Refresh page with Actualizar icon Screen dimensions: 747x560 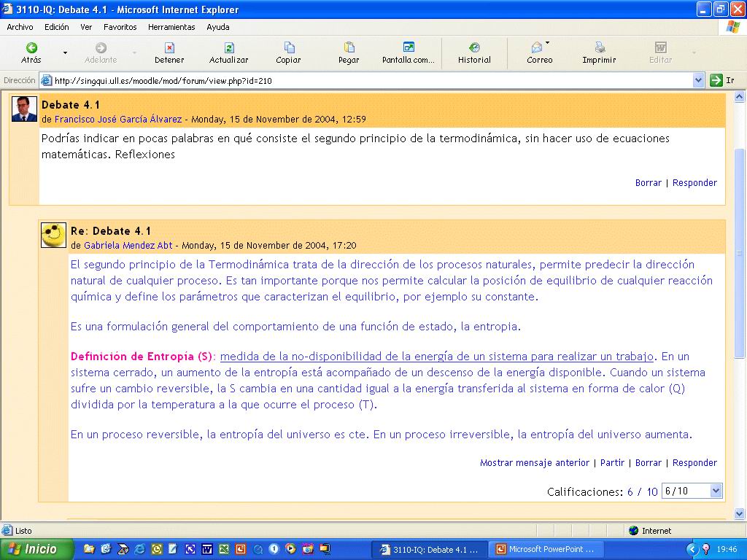(228, 48)
